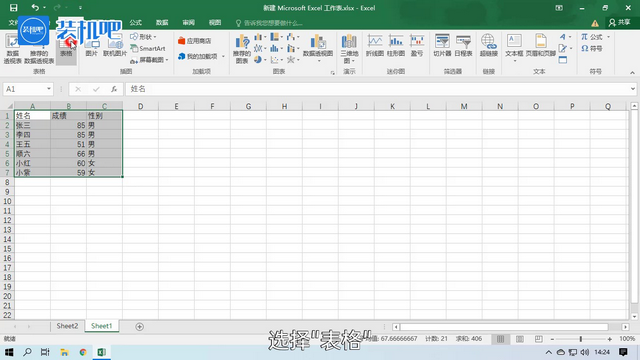Open Windows taskbar search
This screenshot has width=640, height=360.
tap(27, 352)
